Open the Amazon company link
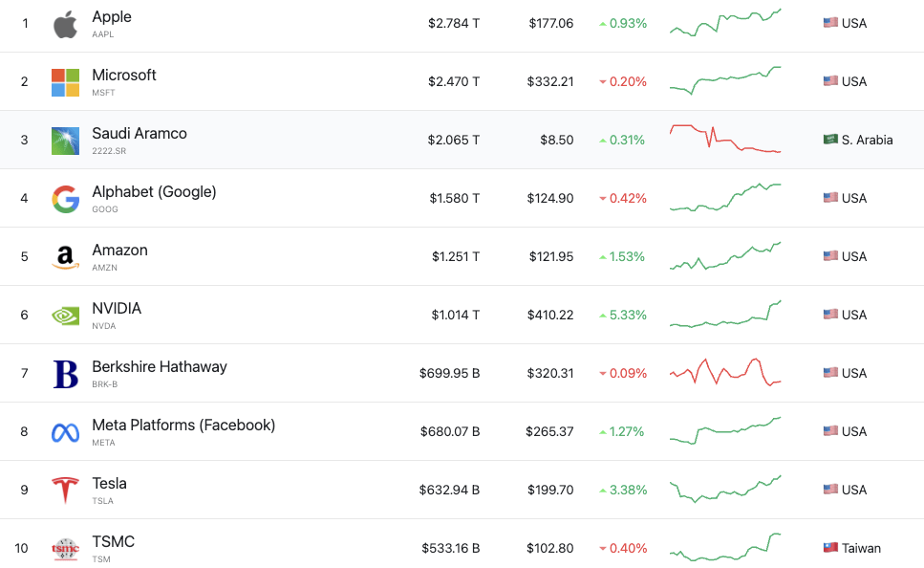924x568 pixels. (120, 251)
